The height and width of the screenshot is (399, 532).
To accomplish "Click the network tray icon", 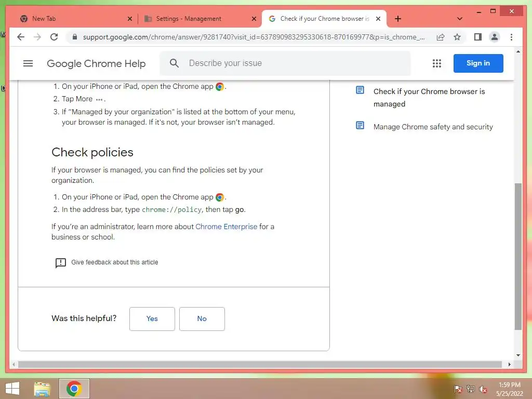I will point(471,389).
